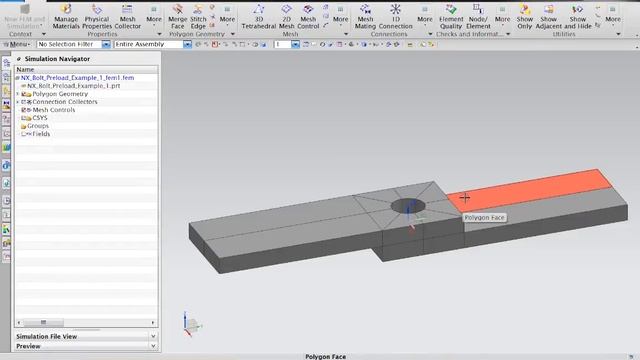Select Groups tree item
This screenshot has width=640, height=360.
(x=38, y=126)
